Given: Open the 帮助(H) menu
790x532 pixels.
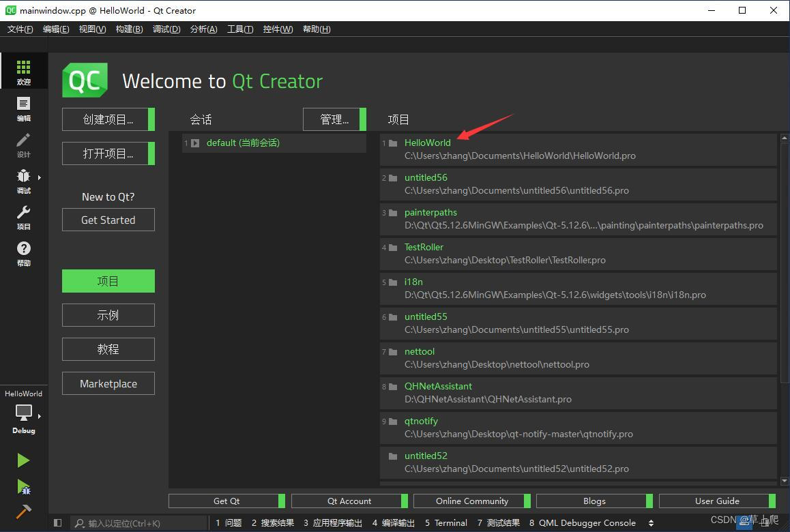Looking at the screenshot, I should point(317,29).
